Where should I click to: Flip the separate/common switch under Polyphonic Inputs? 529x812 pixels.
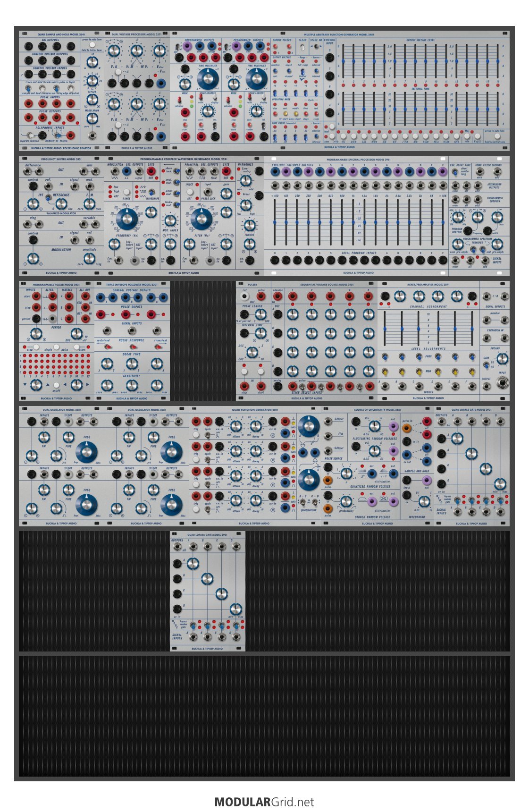tap(31, 135)
